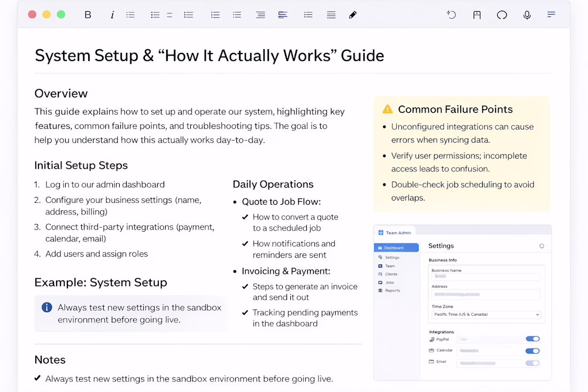Click the "Overview" heading

click(x=61, y=94)
